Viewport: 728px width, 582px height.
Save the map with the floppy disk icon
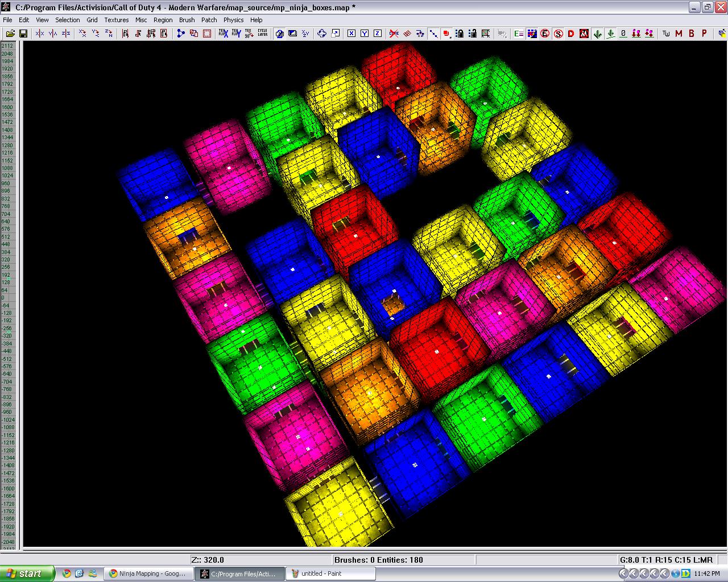[23, 34]
